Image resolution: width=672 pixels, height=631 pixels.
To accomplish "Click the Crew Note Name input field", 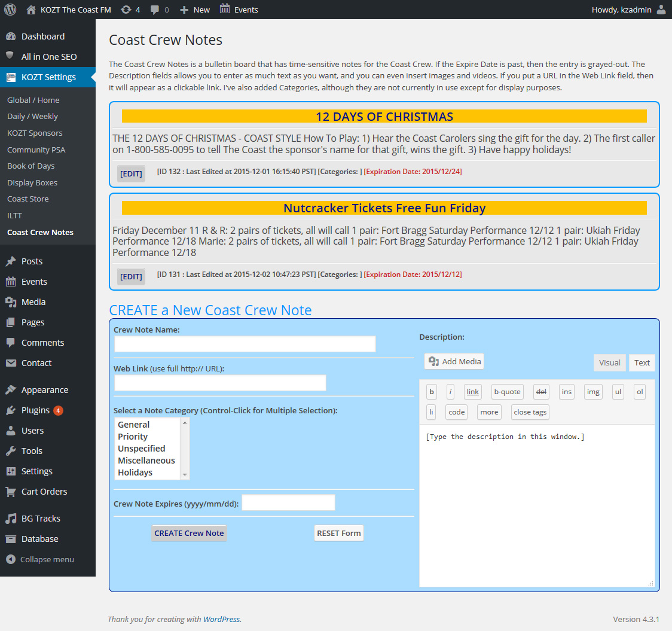I will point(245,344).
